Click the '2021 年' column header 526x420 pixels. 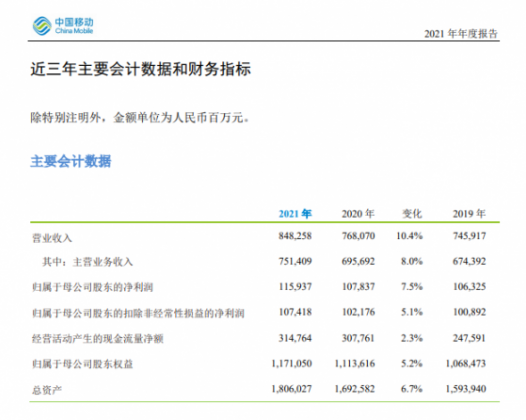[x=295, y=214]
